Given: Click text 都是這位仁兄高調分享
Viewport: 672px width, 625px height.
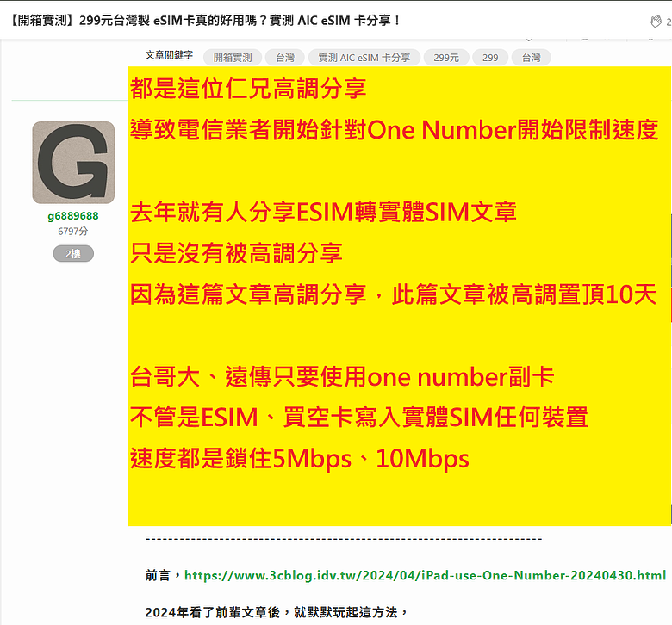Looking at the screenshot, I should pyautogui.click(x=248, y=89).
